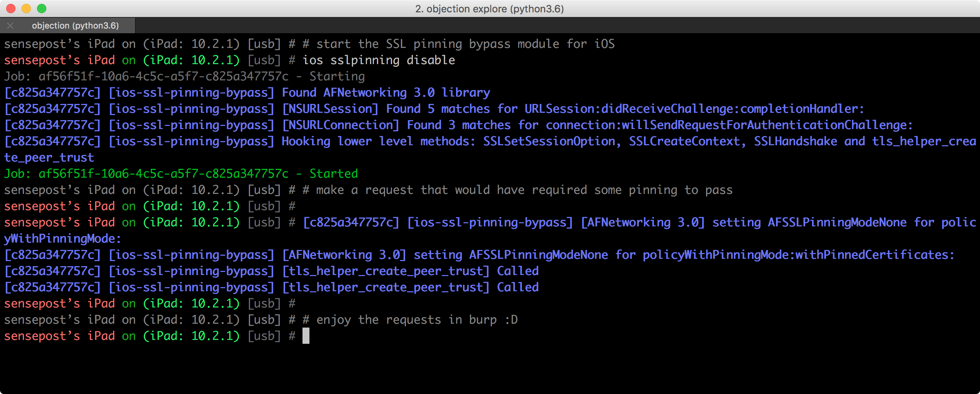Click the wrapped text 'te_peer_trust'

tap(49, 158)
